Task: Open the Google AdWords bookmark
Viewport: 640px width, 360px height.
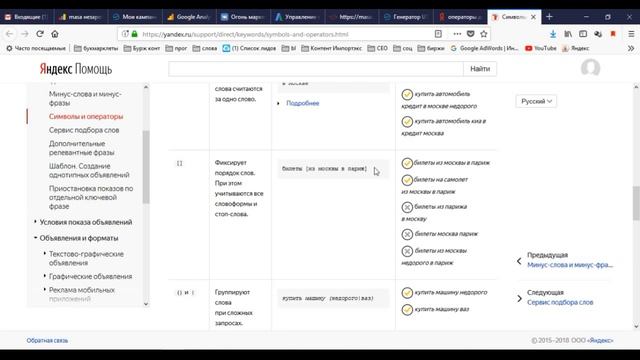Action: pyautogui.click(x=484, y=48)
